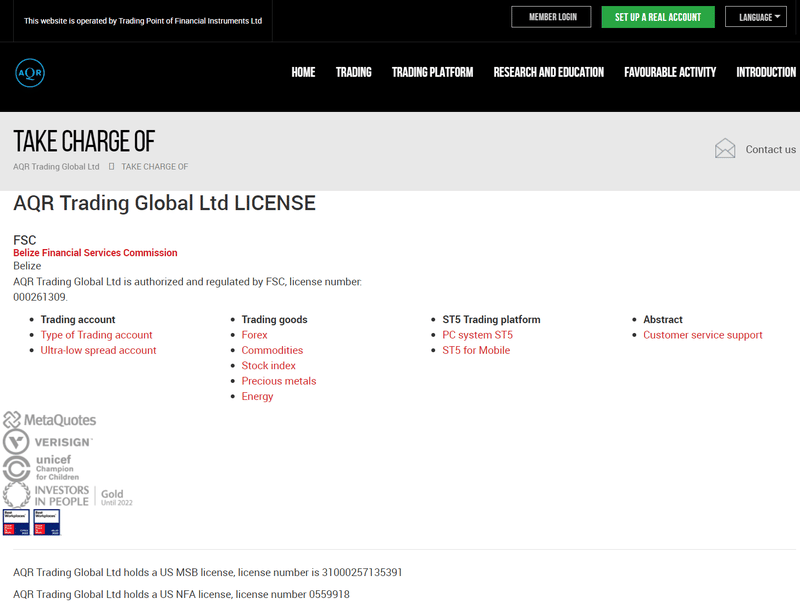Image resolution: width=800 pixels, height=604 pixels.
Task: Open Ultra-low spread account link
Action: click(x=98, y=350)
